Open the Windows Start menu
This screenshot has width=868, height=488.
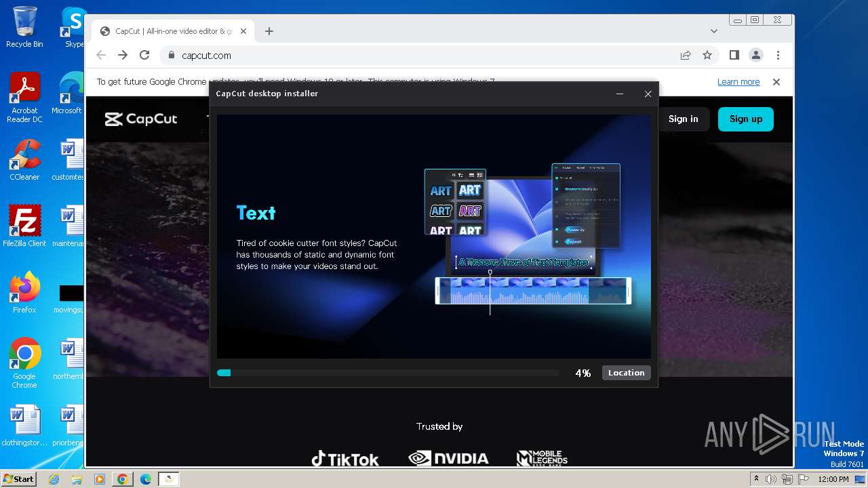19,479
